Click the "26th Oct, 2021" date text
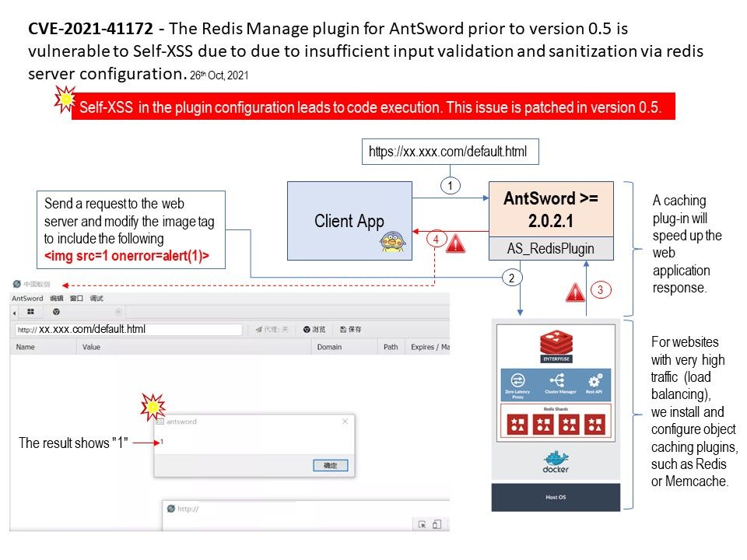The image size is (747, 560). click(x=219, y=75)
